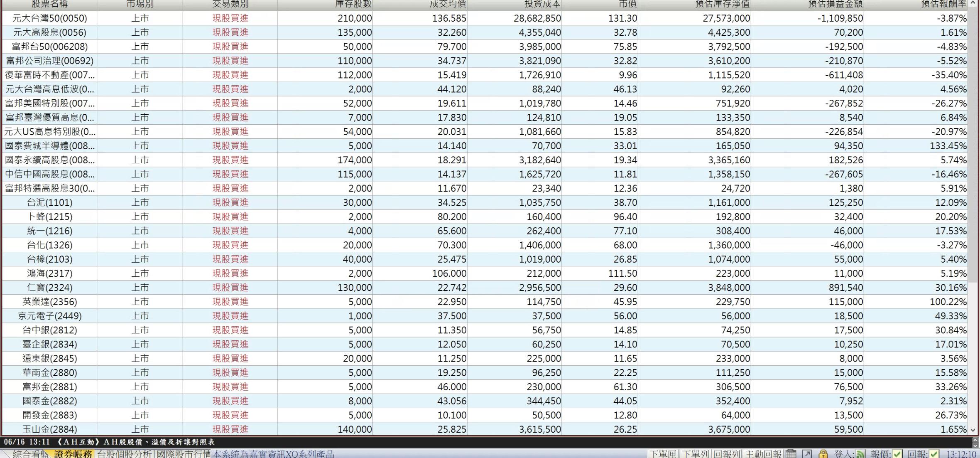980x458 pixels.
Task: Click the vertical scrollbar thumb of holdings table
Action: [x=973, y=145]
